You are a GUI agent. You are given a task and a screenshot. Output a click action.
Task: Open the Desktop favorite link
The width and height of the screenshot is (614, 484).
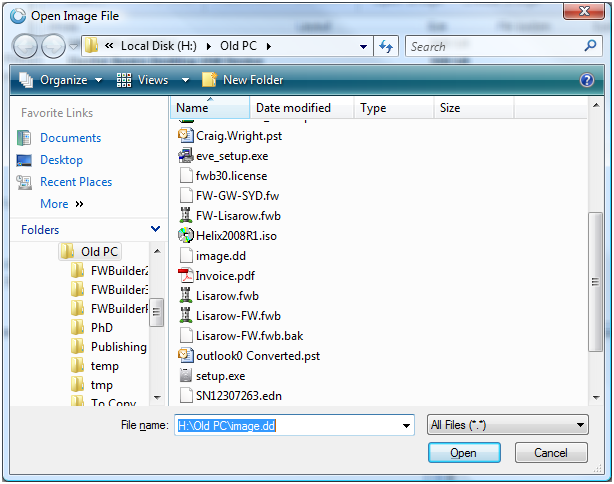61,160
